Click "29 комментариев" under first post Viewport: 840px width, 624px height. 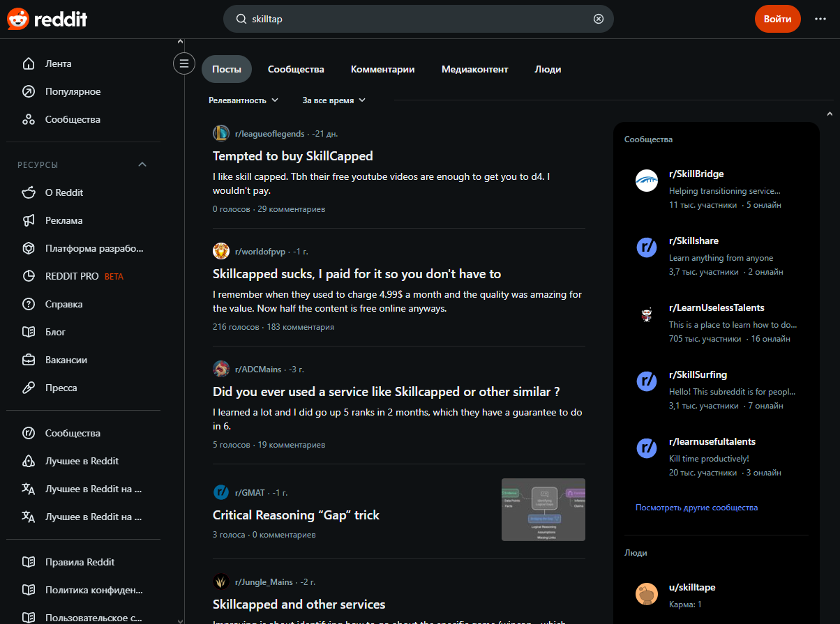(291, 209)
